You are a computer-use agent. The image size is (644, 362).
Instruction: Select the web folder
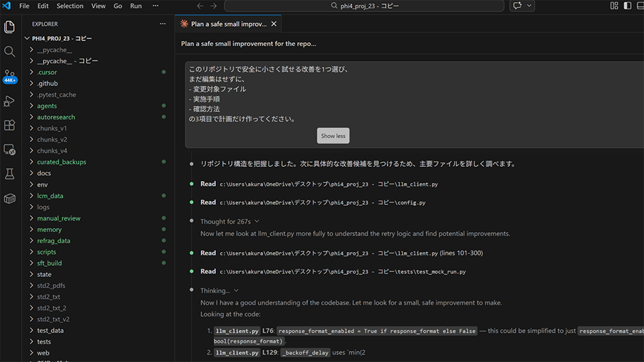[43, 353]
